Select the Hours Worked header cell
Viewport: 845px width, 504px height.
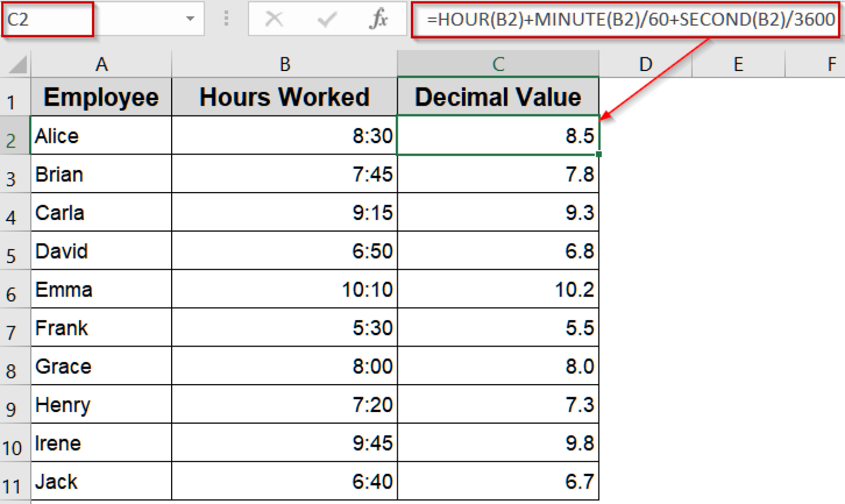(x=284, y=97)
